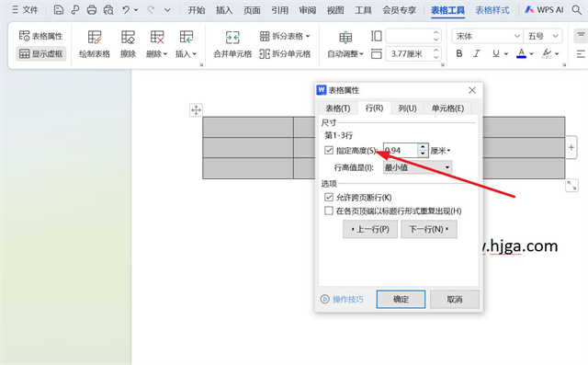Open the 工具 ribbon tab

coord(363,10)
